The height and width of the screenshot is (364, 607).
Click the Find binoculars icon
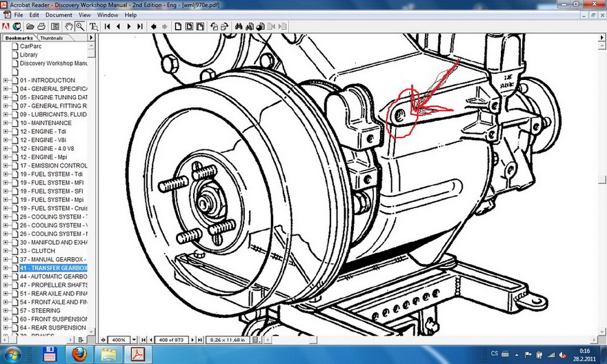238,27
